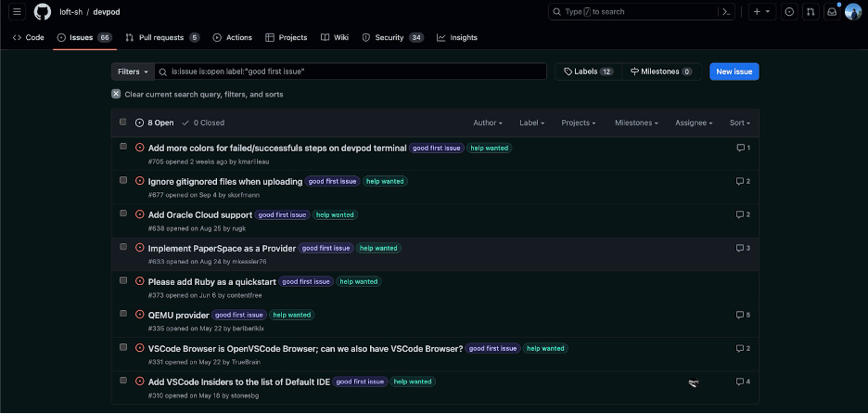Open the create new plus menu

coord(762,12)
